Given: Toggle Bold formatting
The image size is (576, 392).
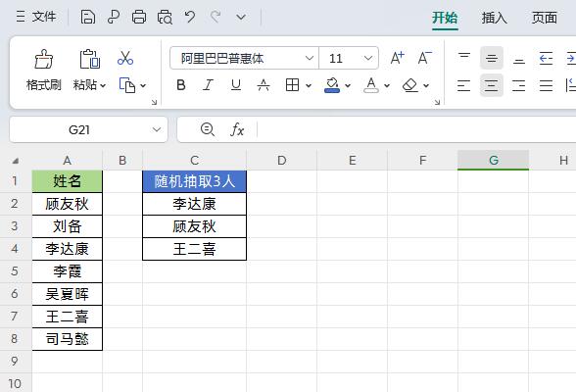Looking at the screenshot, I should tap(180, 85).
